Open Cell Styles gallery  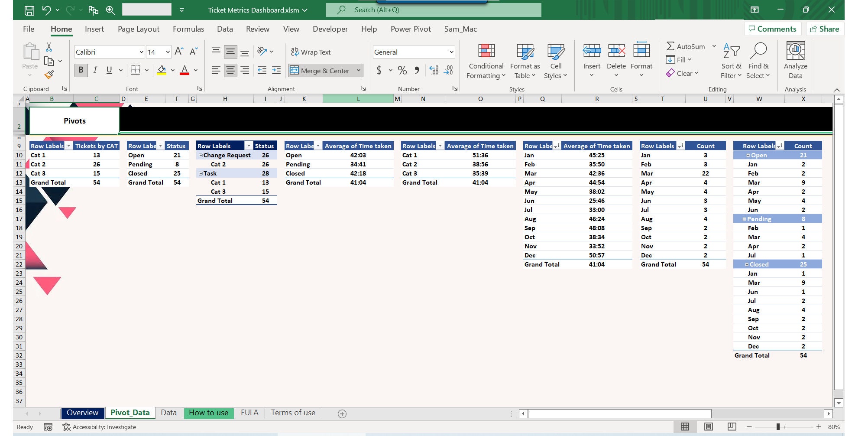click(x=556, y=61)
